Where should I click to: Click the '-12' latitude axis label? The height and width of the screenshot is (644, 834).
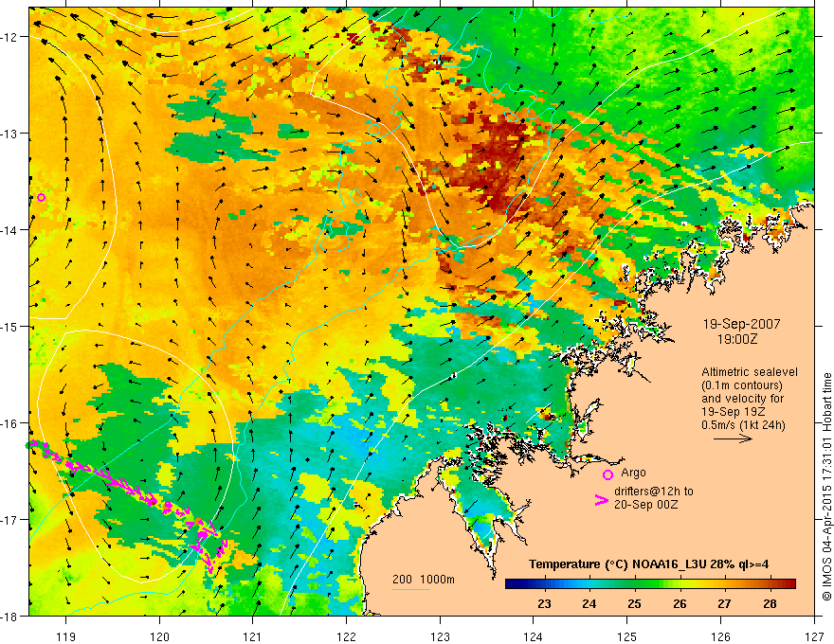(x=10, y=37)
